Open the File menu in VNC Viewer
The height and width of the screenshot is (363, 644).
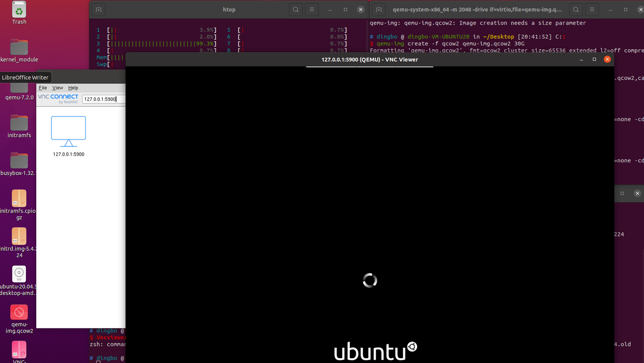coord(42,88)
